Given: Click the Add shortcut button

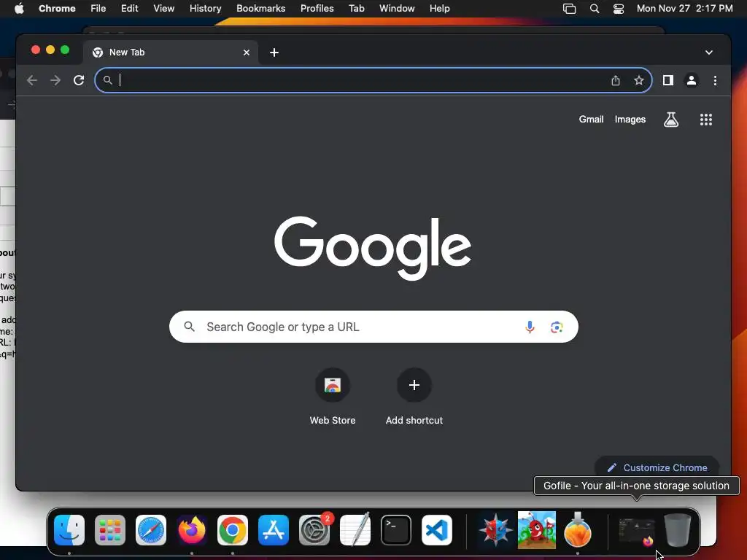Looking at the screenshot, I should tap(414, 397).
